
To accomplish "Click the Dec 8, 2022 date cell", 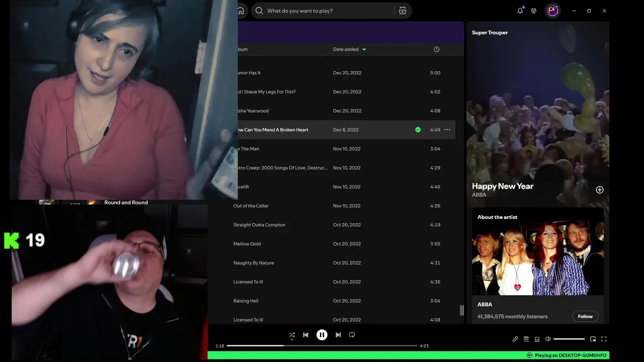I will (346, 130).
